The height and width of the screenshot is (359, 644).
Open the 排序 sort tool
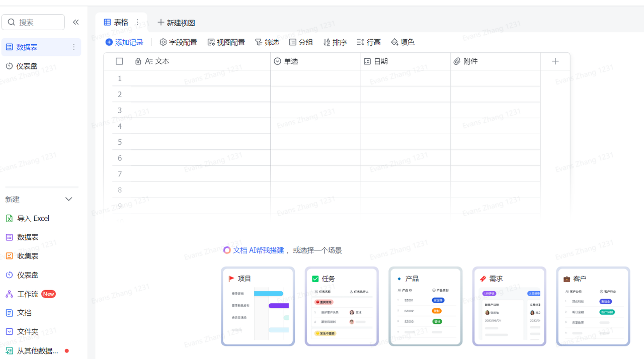pyautogui.click(x=335, y=42)
